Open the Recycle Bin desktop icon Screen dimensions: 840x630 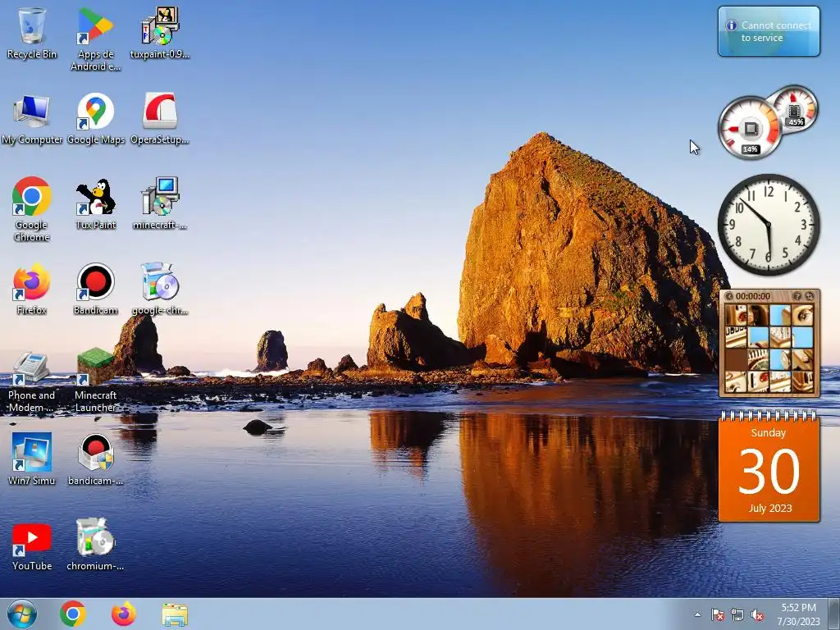coord(32,33)
